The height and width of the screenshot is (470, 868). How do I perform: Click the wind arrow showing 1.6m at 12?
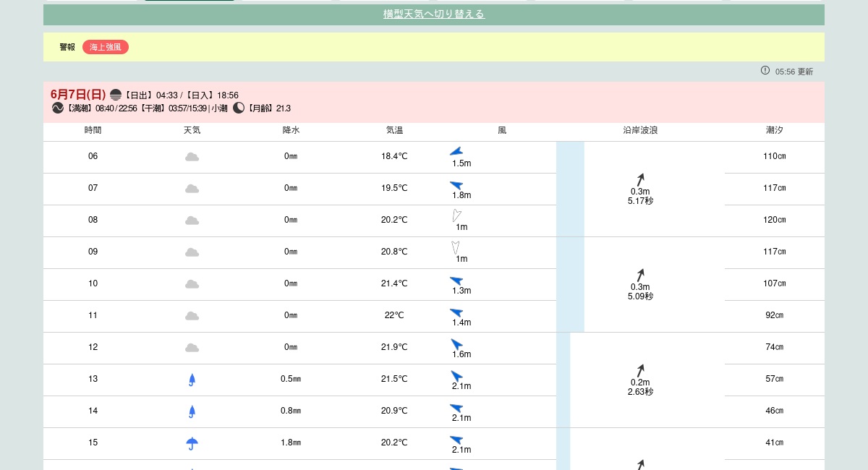[x=456, y=344]
